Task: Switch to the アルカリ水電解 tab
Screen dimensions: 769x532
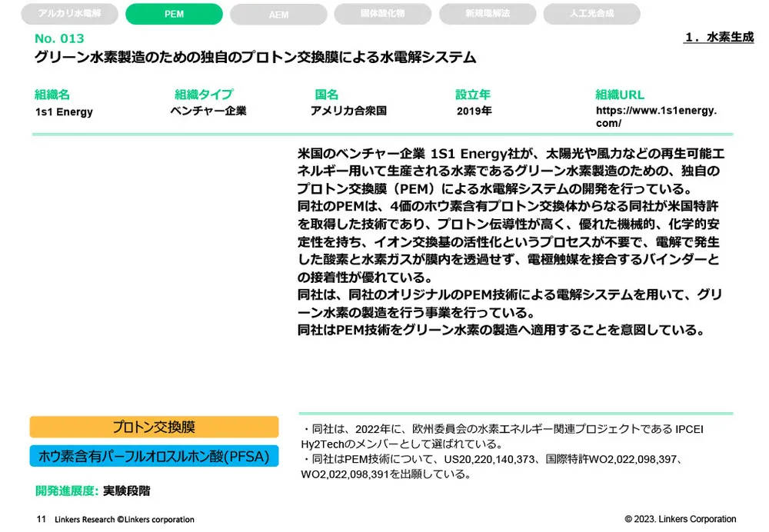Action: 69,14
